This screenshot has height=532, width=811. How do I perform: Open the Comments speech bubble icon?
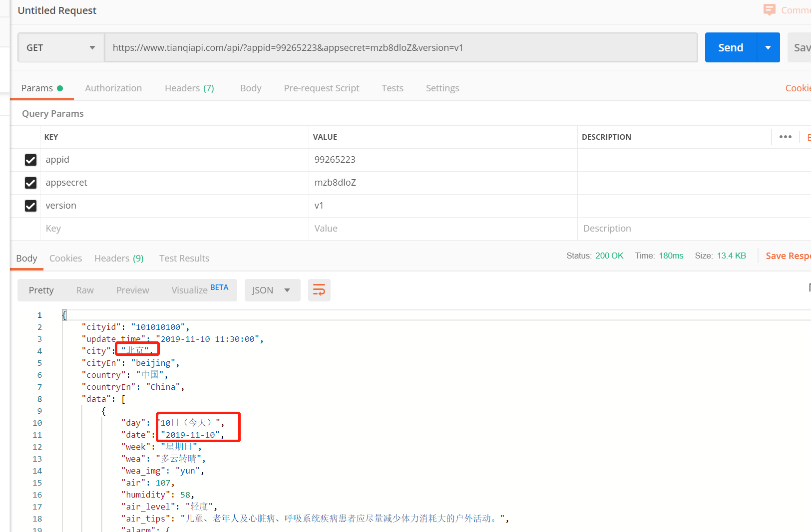click(770, 10)
